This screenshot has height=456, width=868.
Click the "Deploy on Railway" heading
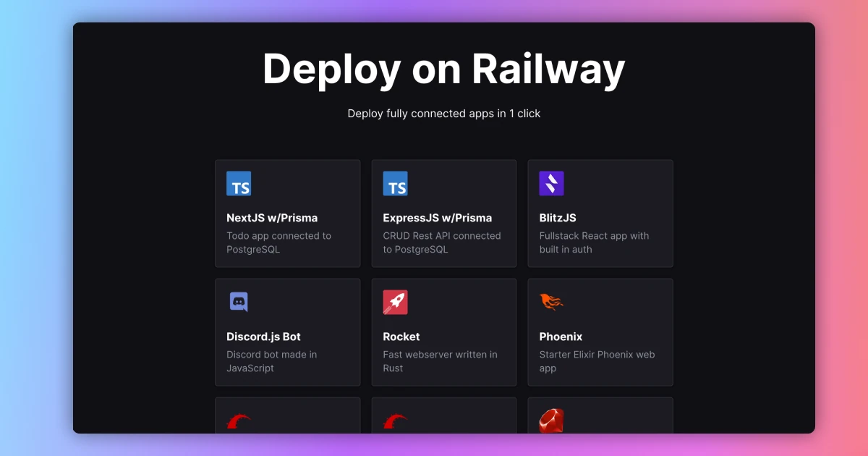[443, 69]
